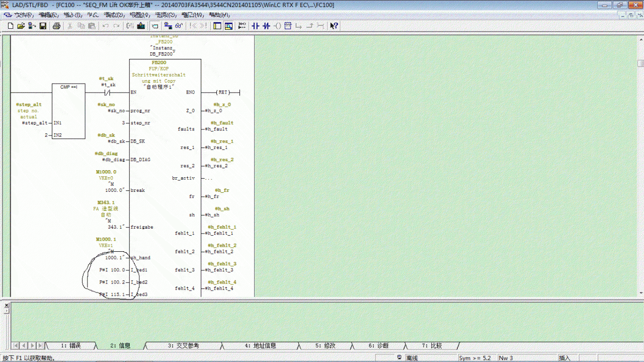Switch to the 5: 修改 tab
The image size is (644, 362).
coord(325,345)
